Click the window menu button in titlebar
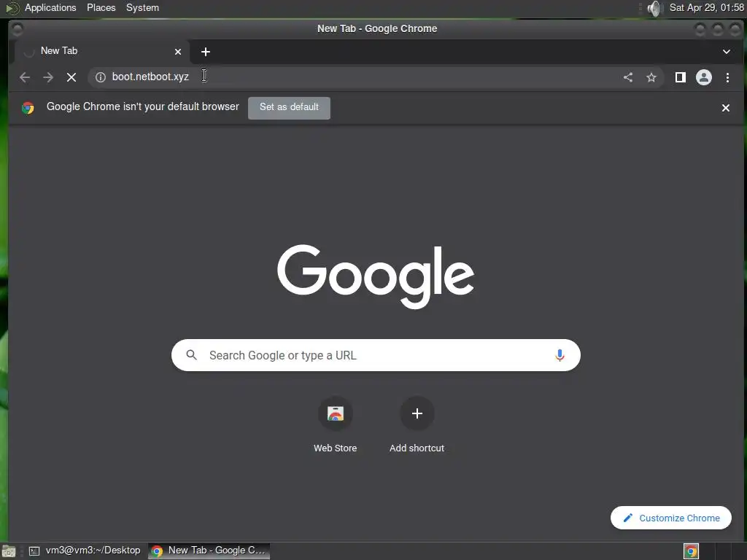747x560 pixels. click(18, 29)
